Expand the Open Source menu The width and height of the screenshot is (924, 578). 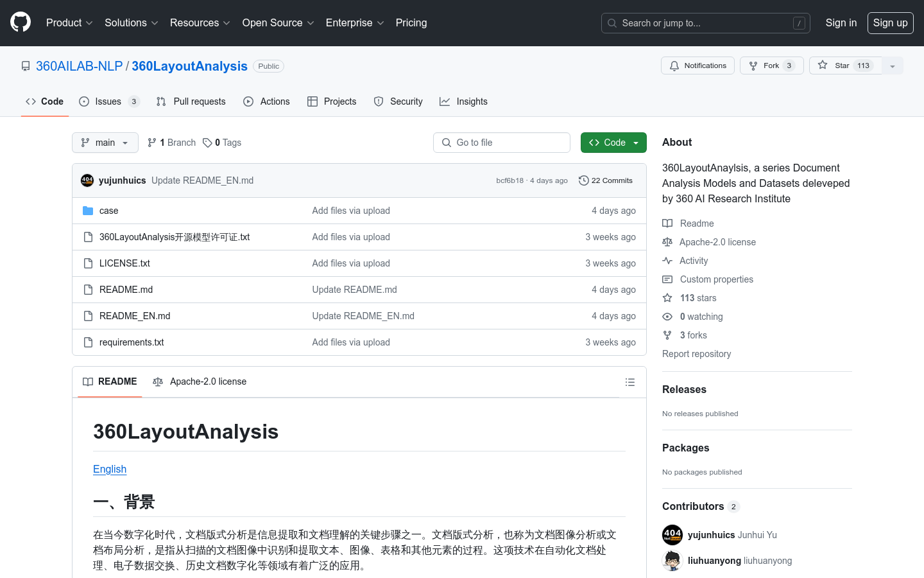pyautogui.click(x=278, y=22)
